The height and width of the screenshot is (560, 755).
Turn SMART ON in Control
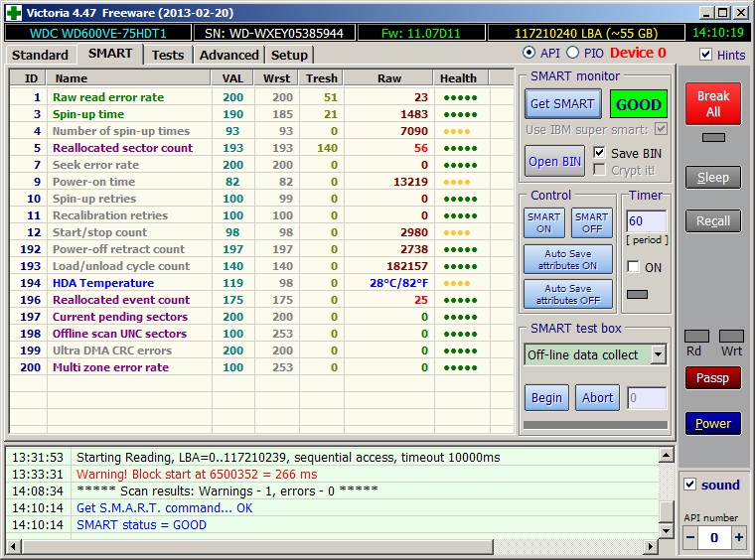click(544, 222)
